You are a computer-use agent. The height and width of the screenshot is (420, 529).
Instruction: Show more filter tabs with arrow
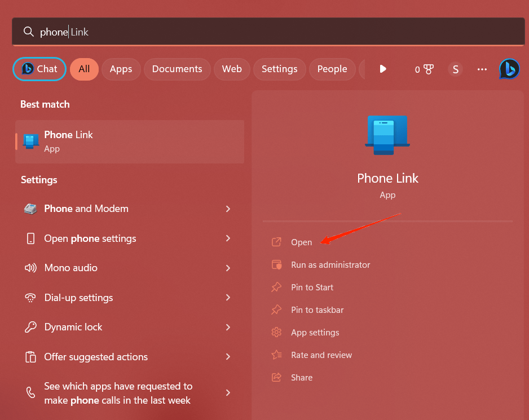pos(382,69)
